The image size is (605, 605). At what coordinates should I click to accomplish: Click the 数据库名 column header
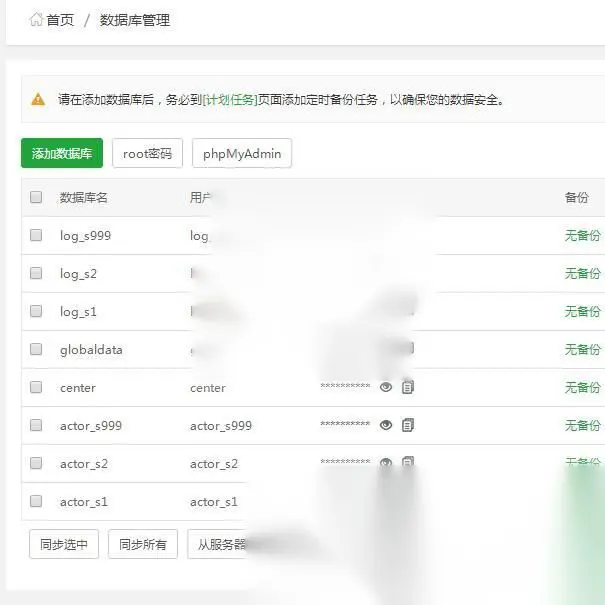point(83,198)
